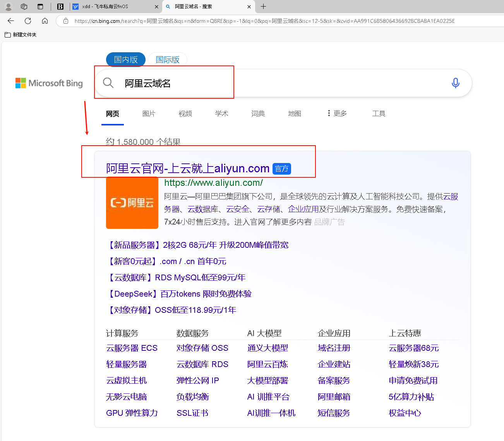
Task: Open the 云服务器 ECS link
Action: pos(132,348)
